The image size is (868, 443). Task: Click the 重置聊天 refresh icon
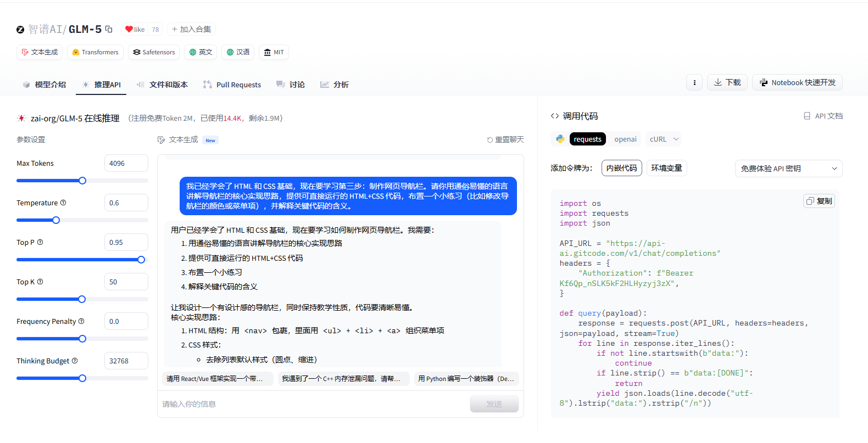click(489, 140)
